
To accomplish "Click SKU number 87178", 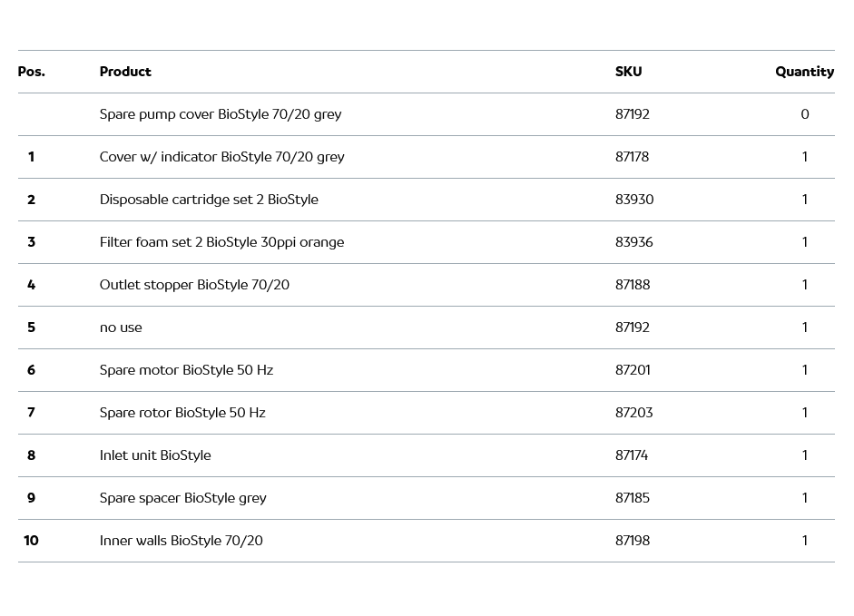I will [x=632, y=157].
